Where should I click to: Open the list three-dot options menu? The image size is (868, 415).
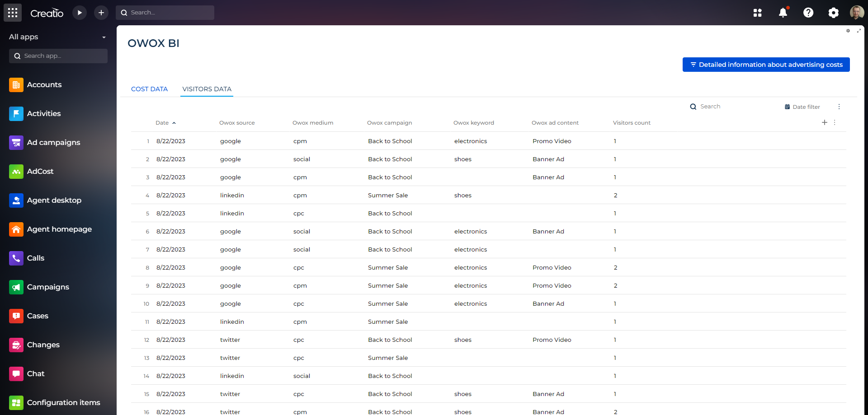[x=839, y=107]
